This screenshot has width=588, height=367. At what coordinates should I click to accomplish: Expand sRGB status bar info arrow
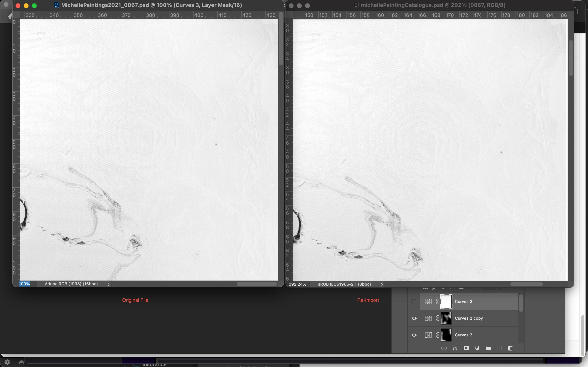[381, 284]
